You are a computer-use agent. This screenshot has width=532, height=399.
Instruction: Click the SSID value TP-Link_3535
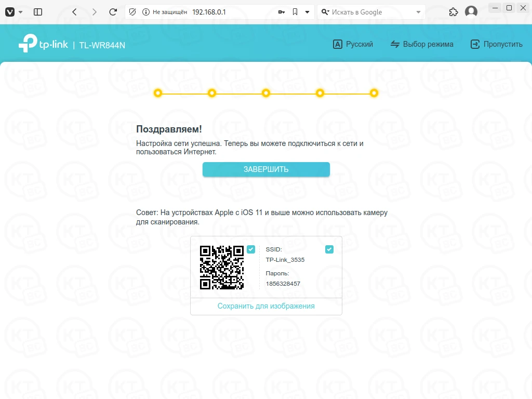[x=285, y=260]
